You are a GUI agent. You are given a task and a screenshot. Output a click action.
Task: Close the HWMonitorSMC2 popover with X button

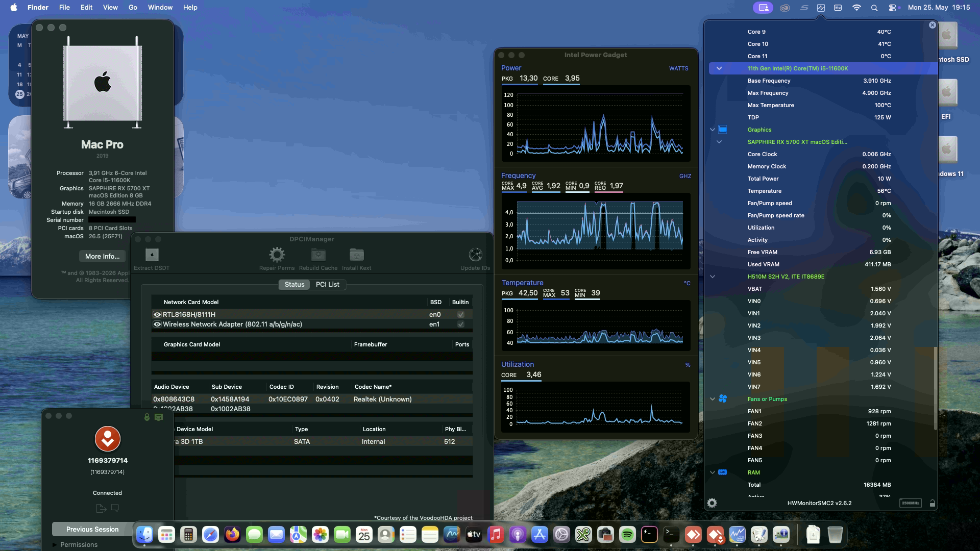point(933,25)
